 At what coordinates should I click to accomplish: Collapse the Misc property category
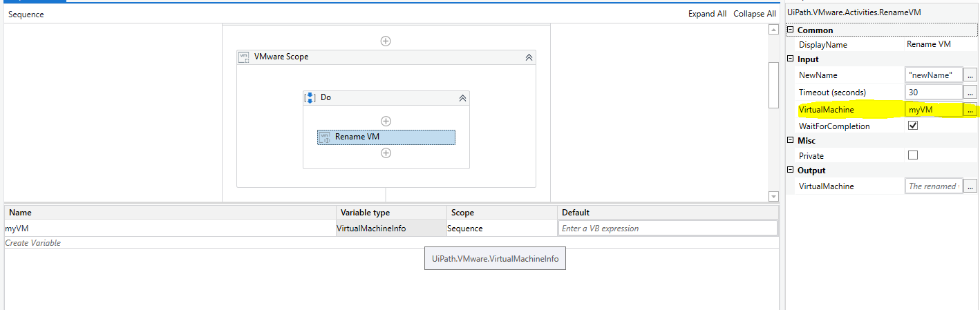(791, 140)
